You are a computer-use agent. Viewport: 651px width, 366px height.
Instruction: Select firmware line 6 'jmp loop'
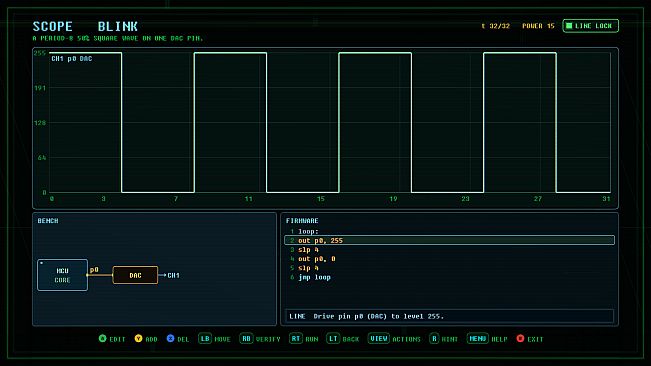450,277
